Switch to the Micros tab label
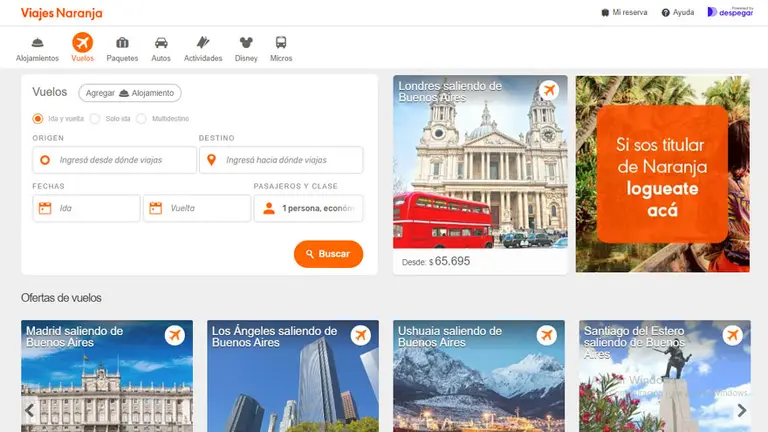 281,58
